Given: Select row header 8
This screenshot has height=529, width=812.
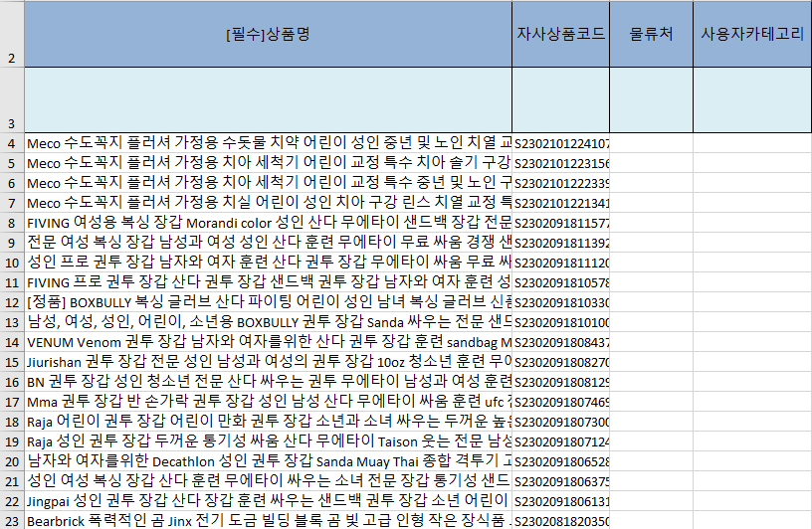Looking at the screenshot, I should [12, 223].
